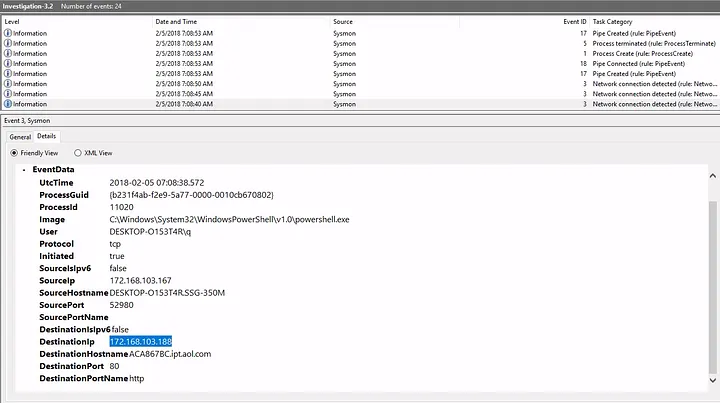Click the info icon of the 7:08:50 AM event
This screenshot has width=720, height=403.
(x=8, y=83)
